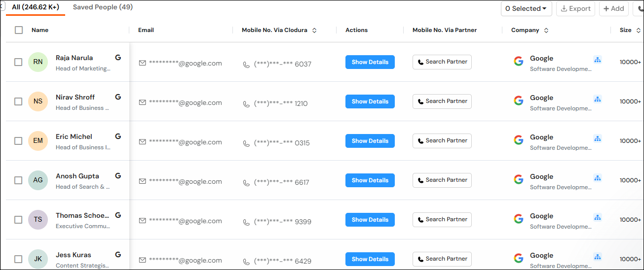Check the select-all checkbox in the header
This screenshot has height=270, width=644.
pyautogui.click(x=19, y=30)
